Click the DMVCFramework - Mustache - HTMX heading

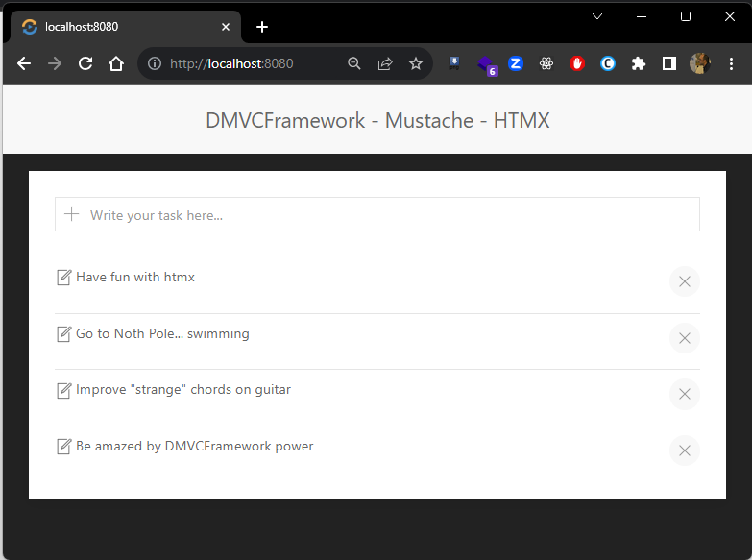(x=377, y=120)
